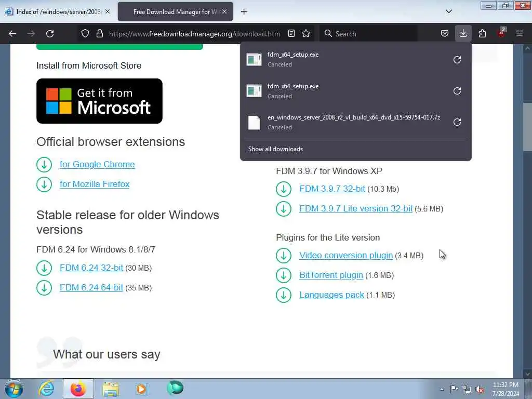532x399 pixels.
Task: Open a new browser tab
Action: coord(244,12)
